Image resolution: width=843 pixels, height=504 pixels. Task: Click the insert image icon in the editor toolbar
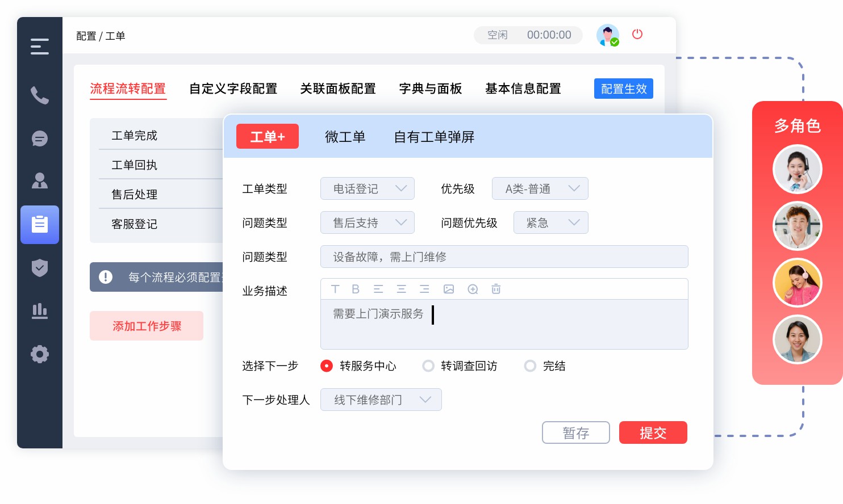click(x=449, y=289)
